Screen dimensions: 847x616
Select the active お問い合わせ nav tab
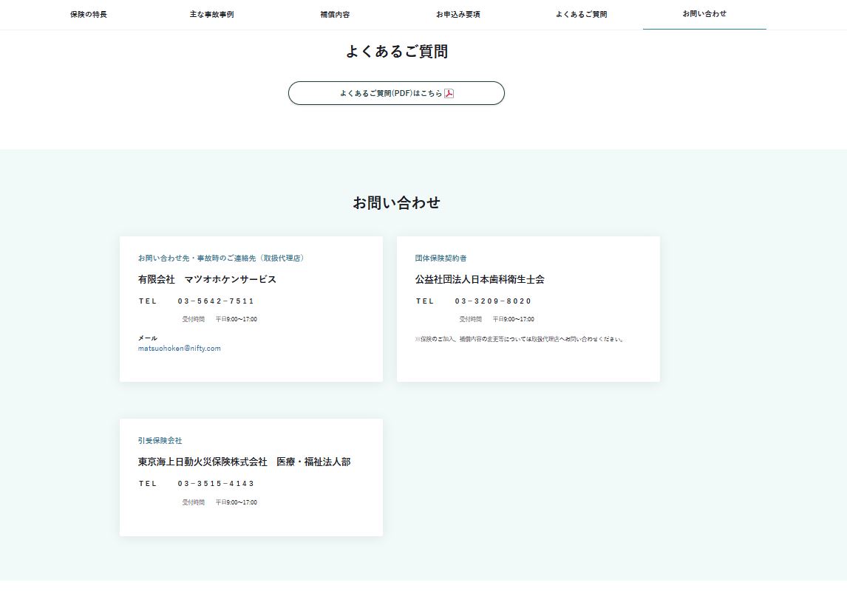pos(704,14)
